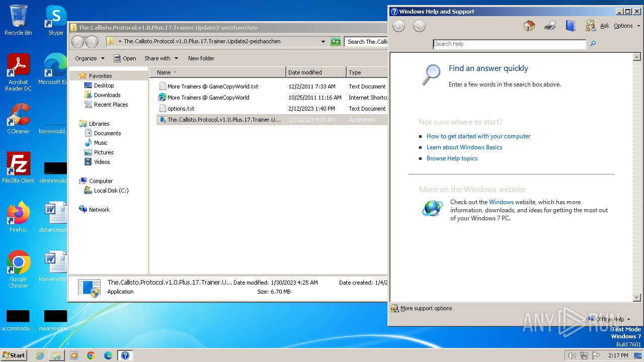Create a New folder

pos(201,58)
